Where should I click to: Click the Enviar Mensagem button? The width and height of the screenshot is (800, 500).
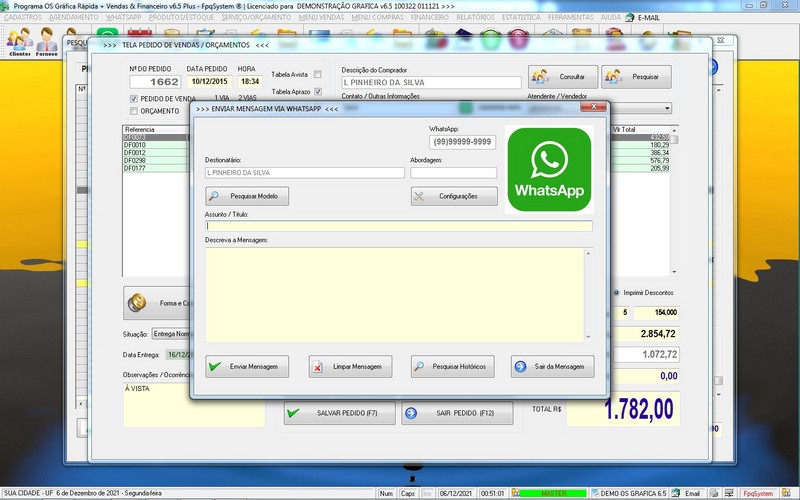click(247, 366)
